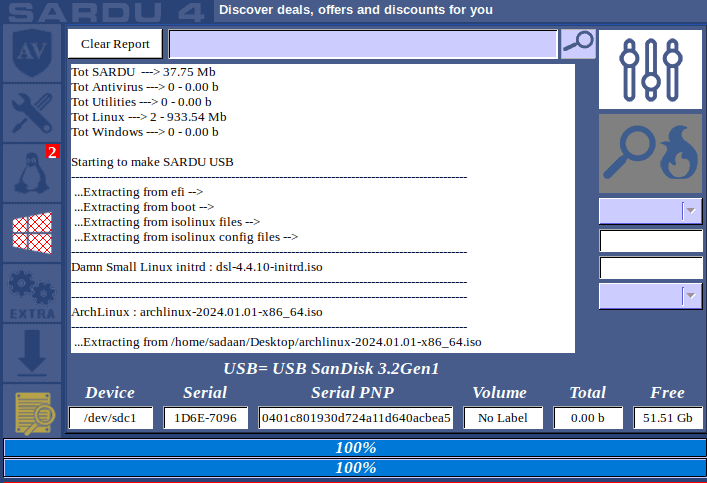
Task: Click the Discover deals, offers and discounts banner
Action: coord(356,10)
